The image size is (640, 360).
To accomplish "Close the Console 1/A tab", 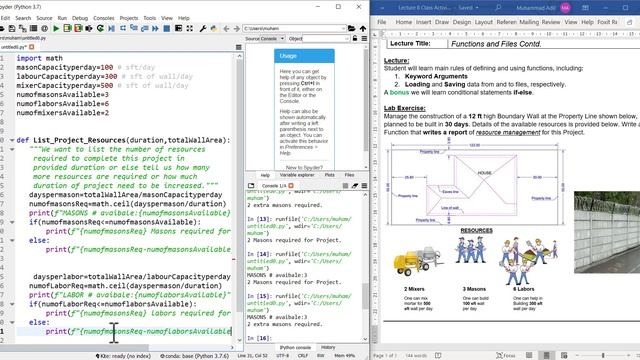I will click(291, 186).
